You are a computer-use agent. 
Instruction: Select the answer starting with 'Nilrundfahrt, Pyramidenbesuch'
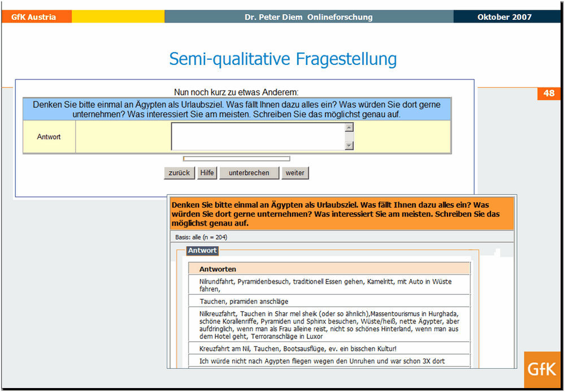(x=329, y=285)
